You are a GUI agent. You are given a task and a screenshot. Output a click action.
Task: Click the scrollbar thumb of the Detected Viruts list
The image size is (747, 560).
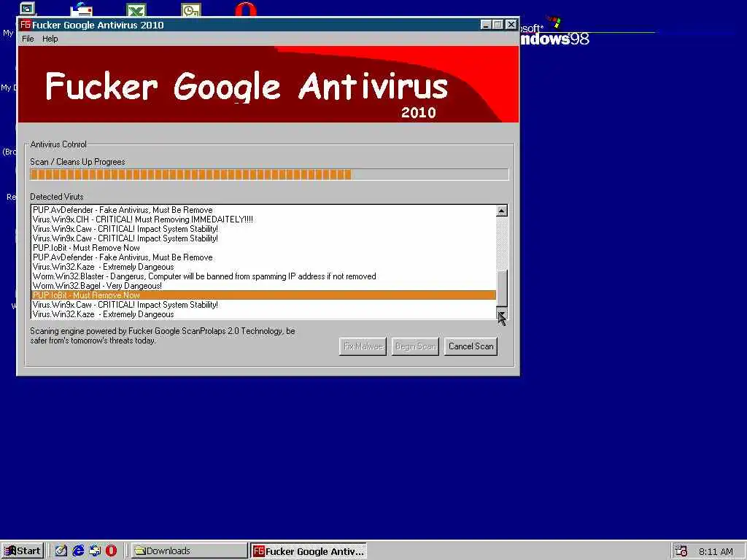tap(502, 289)
